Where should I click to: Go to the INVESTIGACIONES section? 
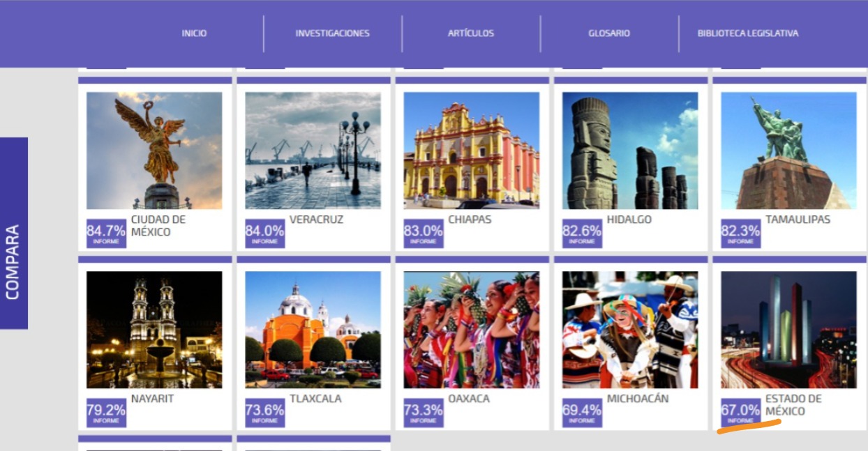pos(332,33)
